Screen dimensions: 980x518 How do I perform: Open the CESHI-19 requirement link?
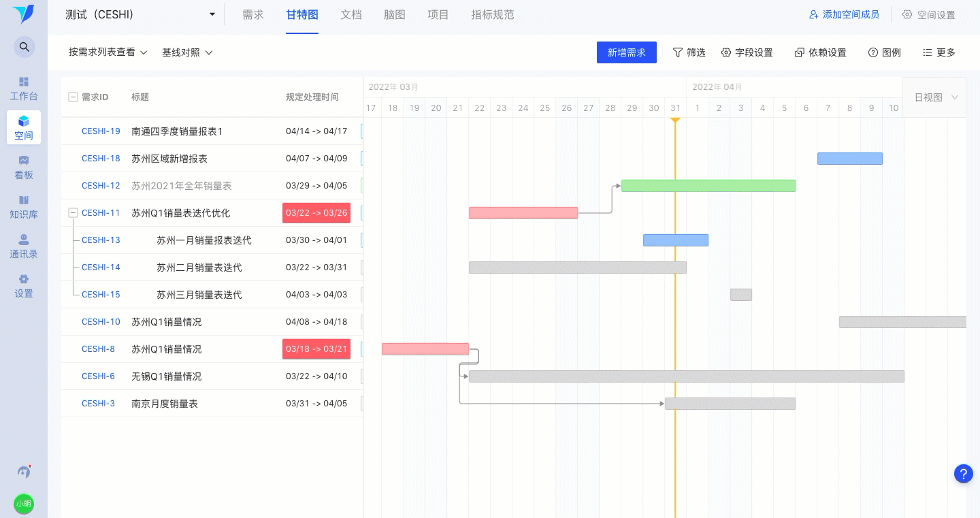(x=101, y=131)
